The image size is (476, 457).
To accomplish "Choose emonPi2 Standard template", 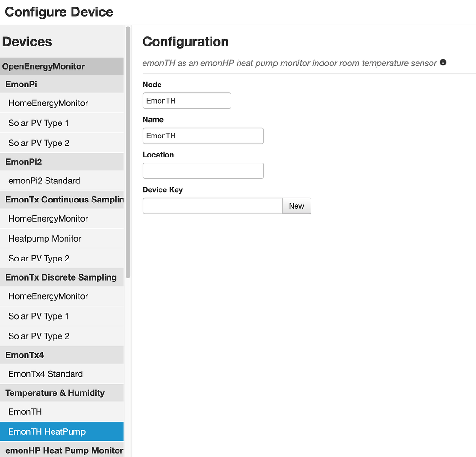I will 44,181.
